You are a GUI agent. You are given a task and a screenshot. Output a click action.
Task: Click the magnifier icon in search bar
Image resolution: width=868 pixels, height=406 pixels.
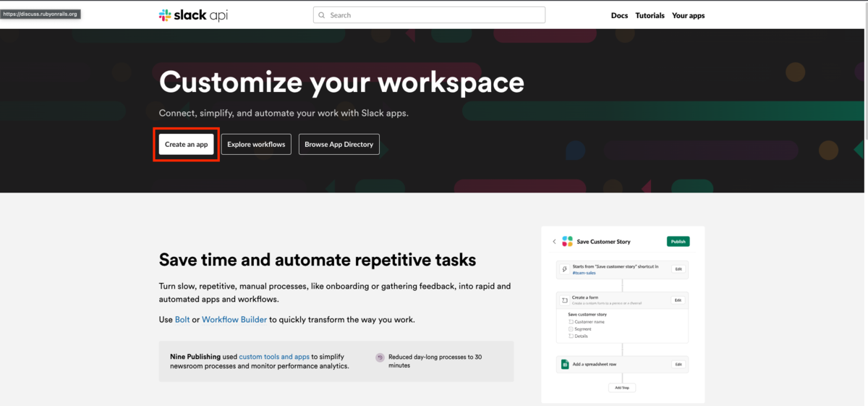click(322, 15)
